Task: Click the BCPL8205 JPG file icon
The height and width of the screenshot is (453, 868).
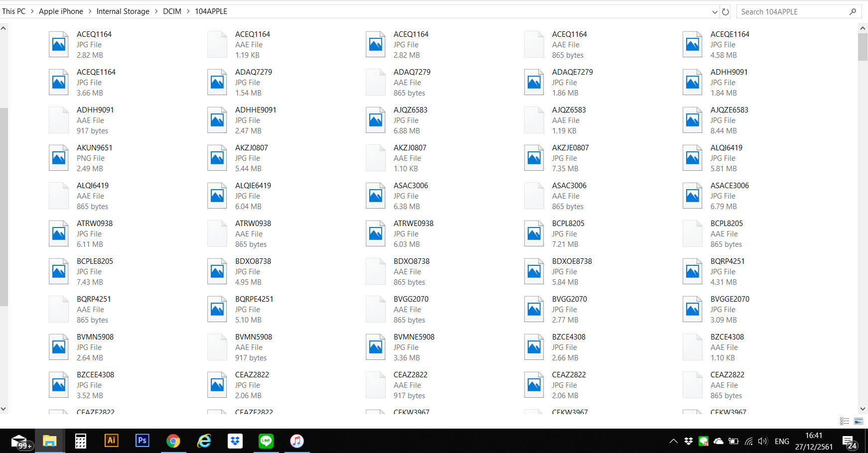Action: 534,233
